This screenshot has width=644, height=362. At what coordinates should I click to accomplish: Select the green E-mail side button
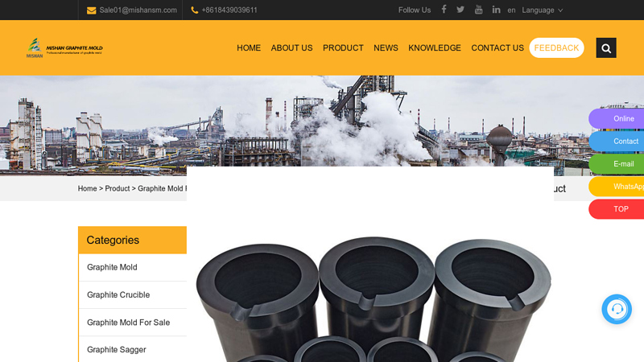click(x=621, y=164)
